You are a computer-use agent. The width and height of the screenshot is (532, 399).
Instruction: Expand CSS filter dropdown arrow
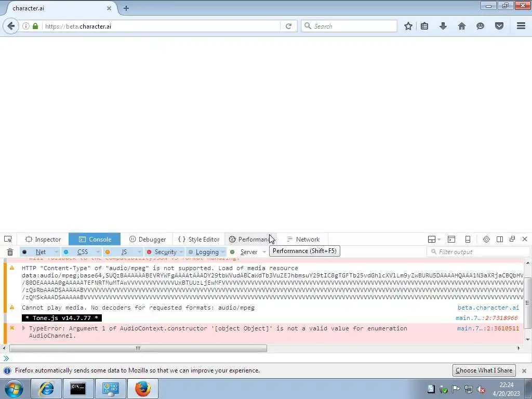click(x=98, y=252)
